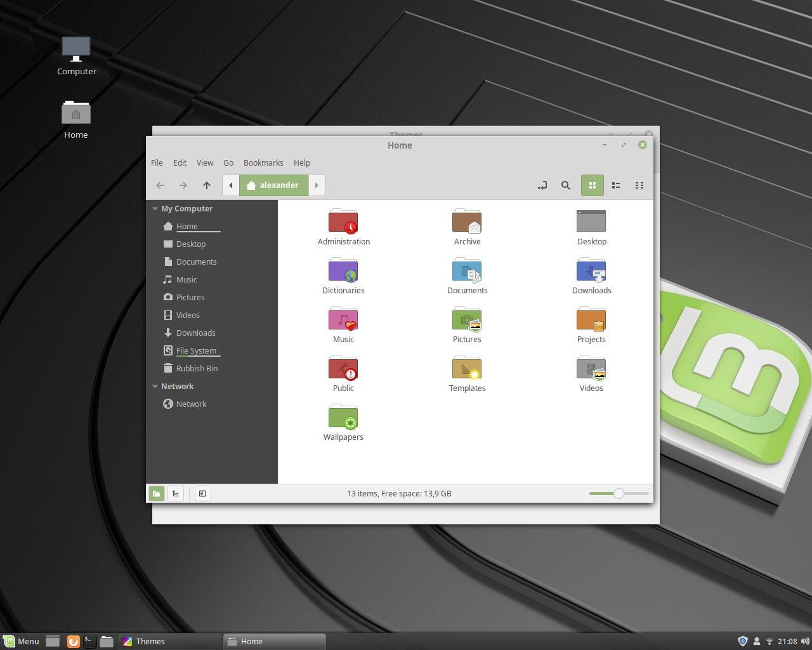
Task: Adjust the icon zoom slider
Action: click(619, 493)
